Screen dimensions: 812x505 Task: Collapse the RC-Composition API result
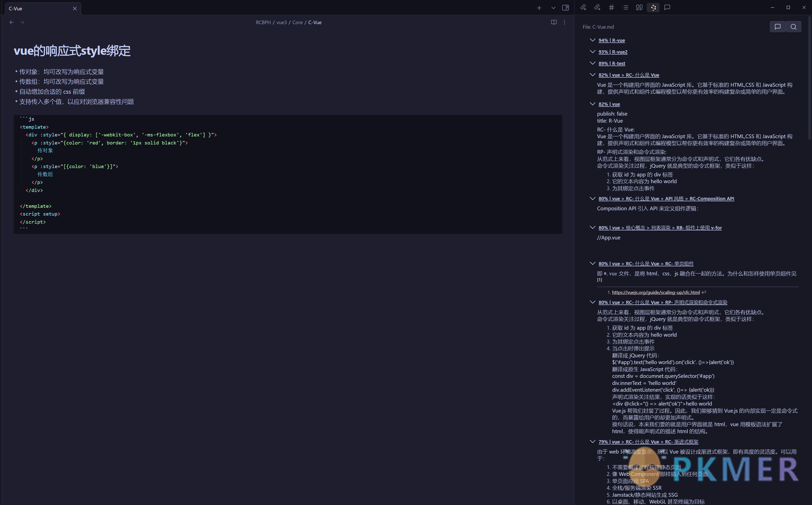coord(592,198)
